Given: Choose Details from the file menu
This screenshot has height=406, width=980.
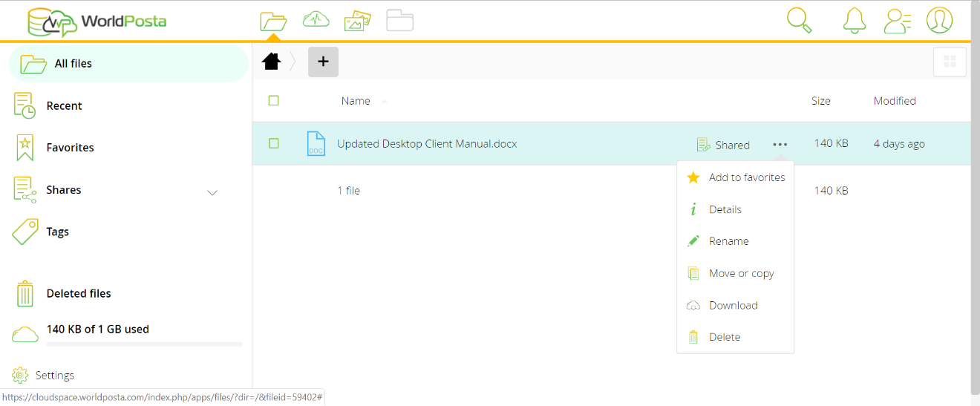Looking at the screenshot, I should (736, 209).
